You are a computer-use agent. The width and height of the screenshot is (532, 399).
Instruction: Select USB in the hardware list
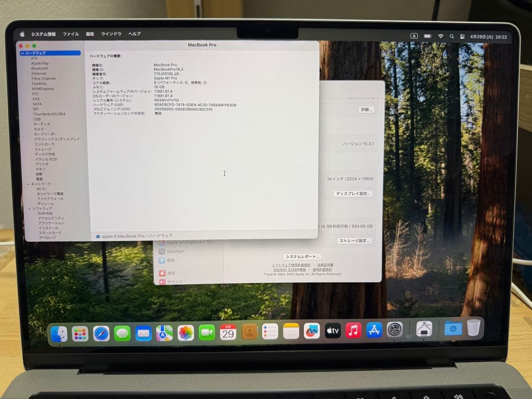coord(37,119)
